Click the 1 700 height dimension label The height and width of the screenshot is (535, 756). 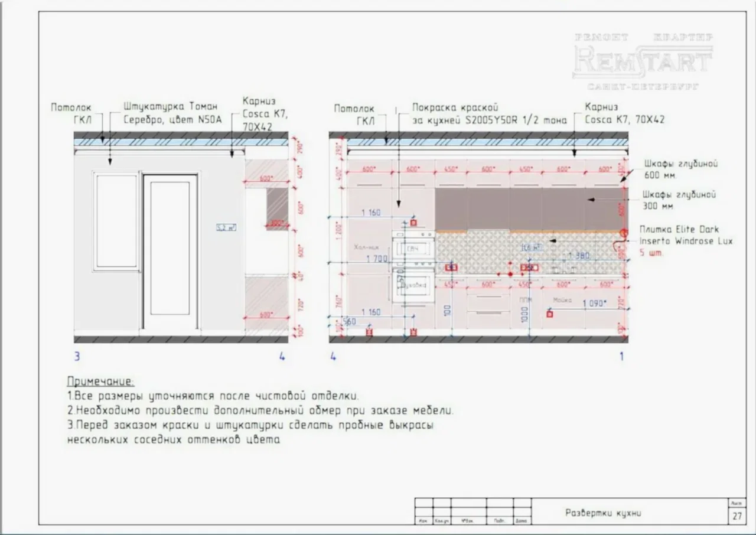pyautogui.click(x=377, y=258)
